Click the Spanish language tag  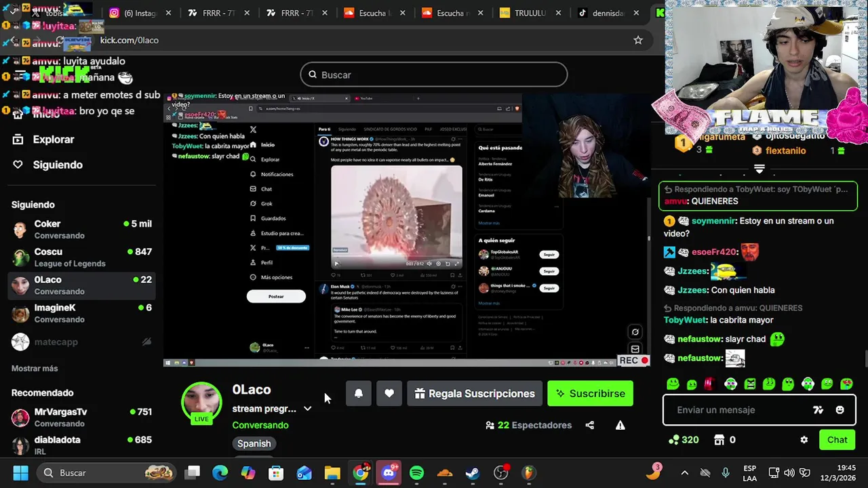pyautogui.click(x=254, y=443)
